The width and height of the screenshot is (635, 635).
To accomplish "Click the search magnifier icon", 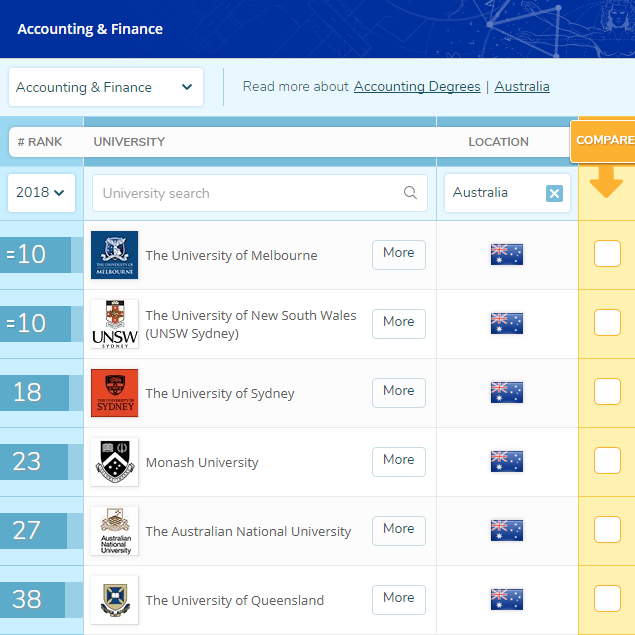I will click(410, 192).
